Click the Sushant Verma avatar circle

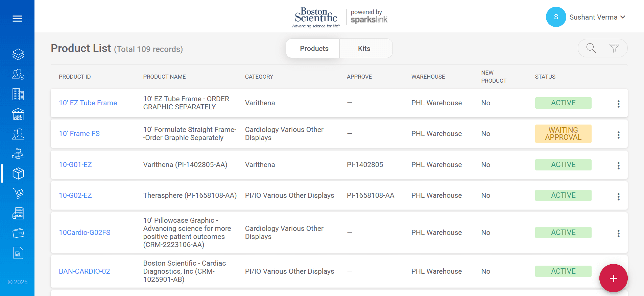[556, 17]
